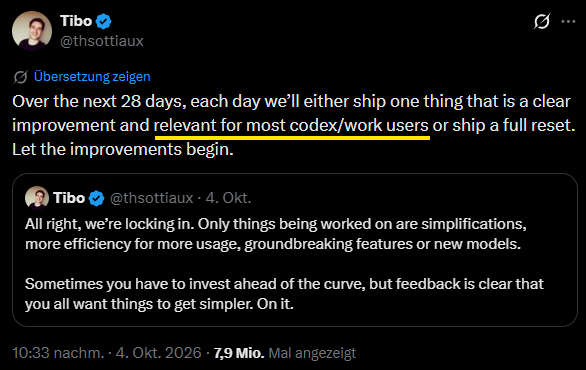Viewport: 586px width, 370px height.
Task: Click the 4. Okt. date in quoted tweet
Action: click(228, 198)
